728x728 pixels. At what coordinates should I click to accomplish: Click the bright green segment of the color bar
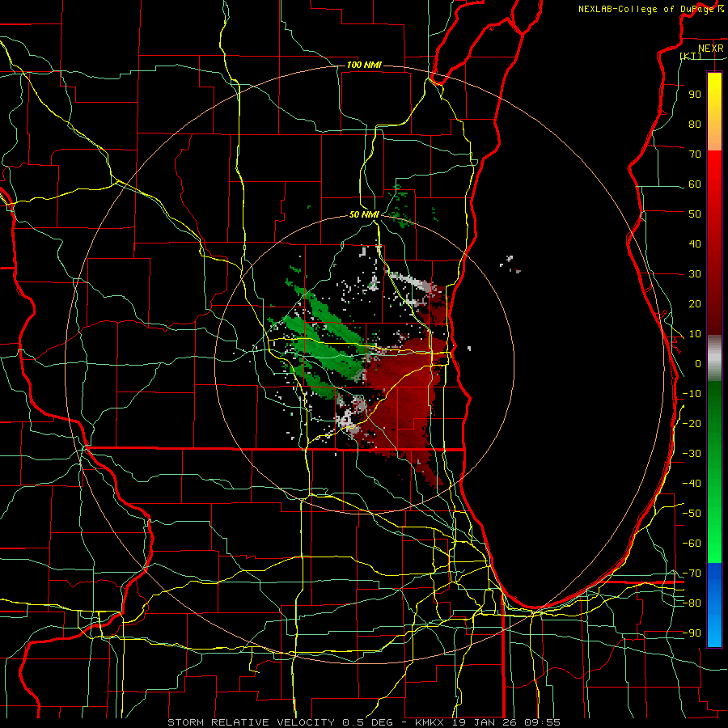coord(714,472)
